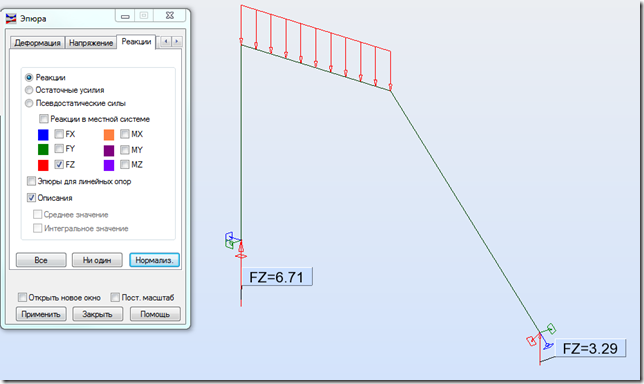This screenshot has height=384, width=644.
Task: Click the FZ=6.71 reaction label
Action: 276,277
